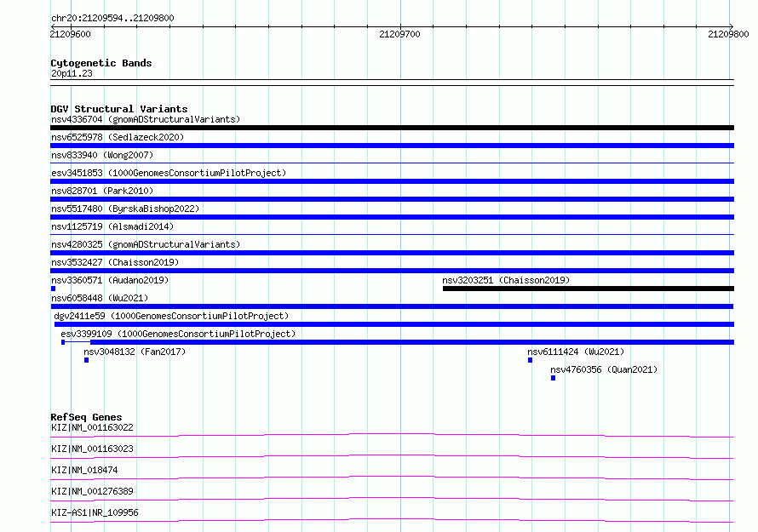This screenshot has width=758, height=532.
Task: Click the thick blue bar of esv3399109
Action: (412, 342)
